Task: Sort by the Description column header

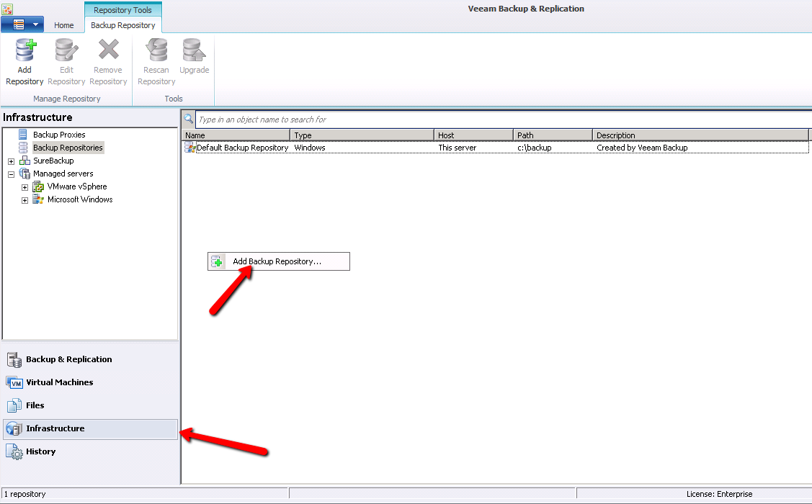Action: (700, 135)
